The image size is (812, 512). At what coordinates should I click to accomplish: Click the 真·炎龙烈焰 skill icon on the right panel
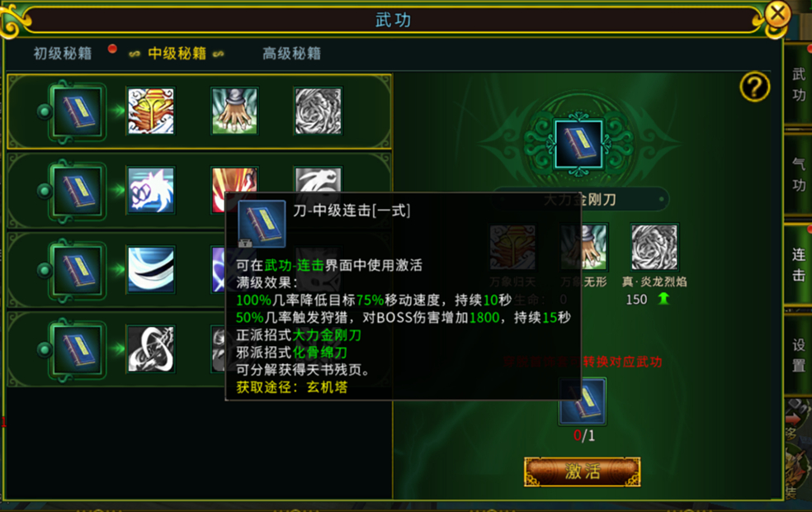point(654,247)
